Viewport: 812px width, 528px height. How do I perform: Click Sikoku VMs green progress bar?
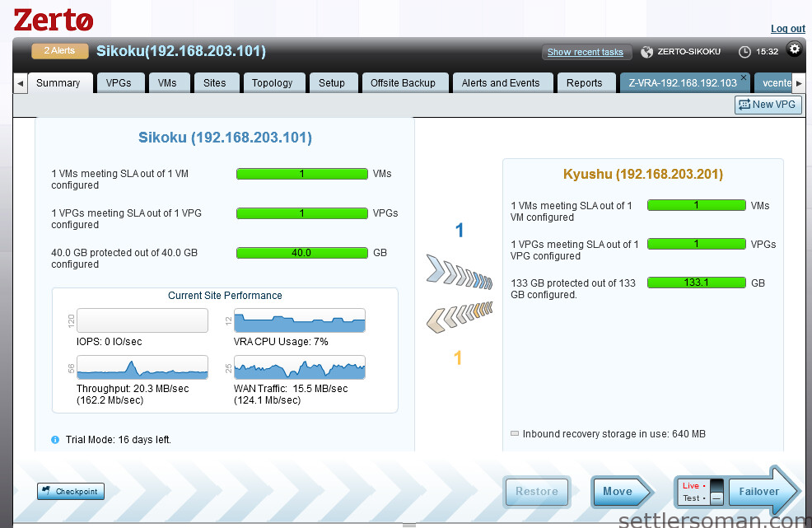pos(302,174)
